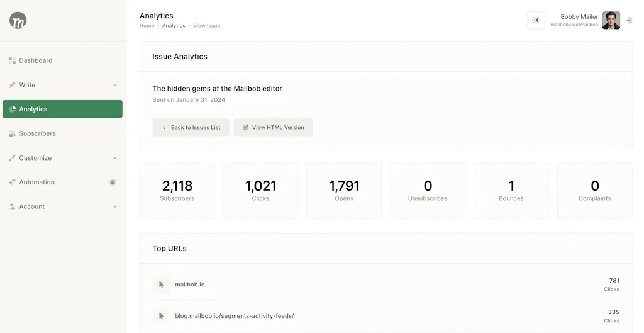Viewport: 644px width, 333px height.
Task: Click Home in the breadcrumb
Action: point(147,26)
